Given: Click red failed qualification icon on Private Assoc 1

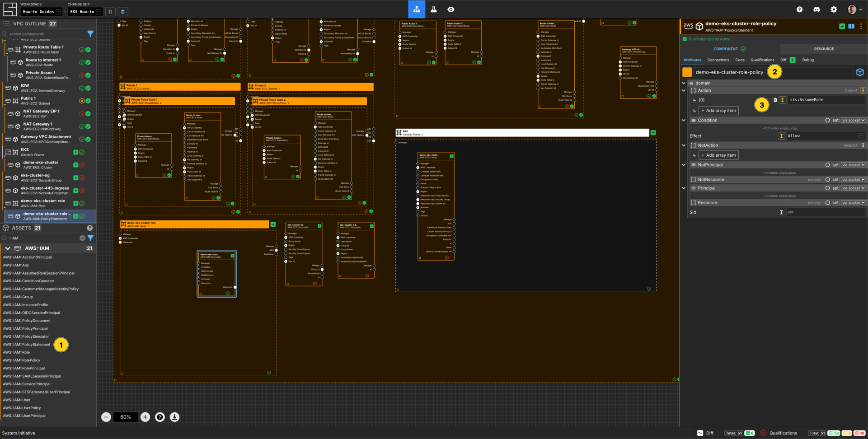Looking at the screenshot, I should click(82, 75).
